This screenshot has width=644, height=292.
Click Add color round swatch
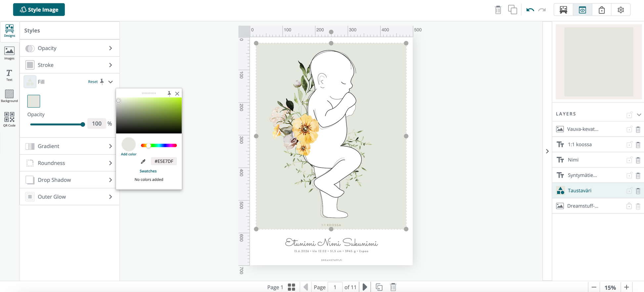pyautogui.click(x=129, y=144)
